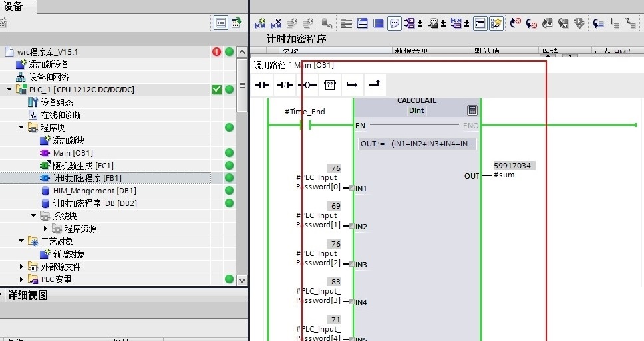Insert a normally closed contact
Image resolution: width=644 pixels, height=341 pixels.
click(285, 85)
